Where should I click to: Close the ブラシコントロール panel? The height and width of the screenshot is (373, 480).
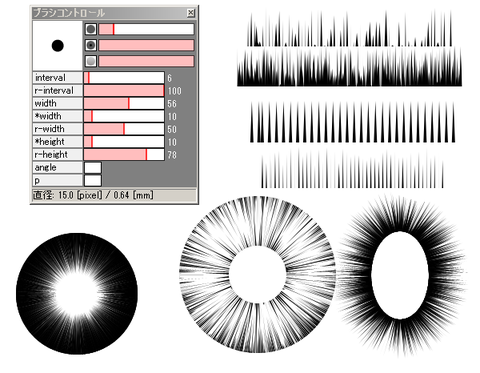[x=190, y=13]
